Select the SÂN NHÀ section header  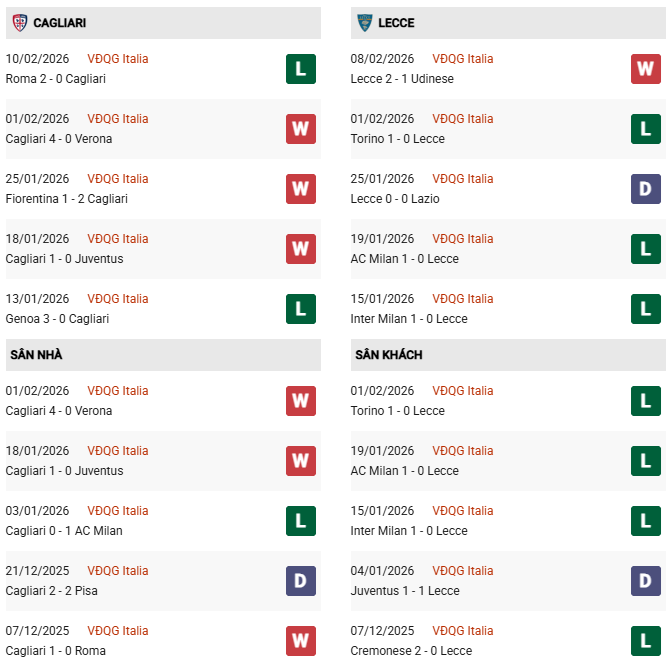pos(36,355)
